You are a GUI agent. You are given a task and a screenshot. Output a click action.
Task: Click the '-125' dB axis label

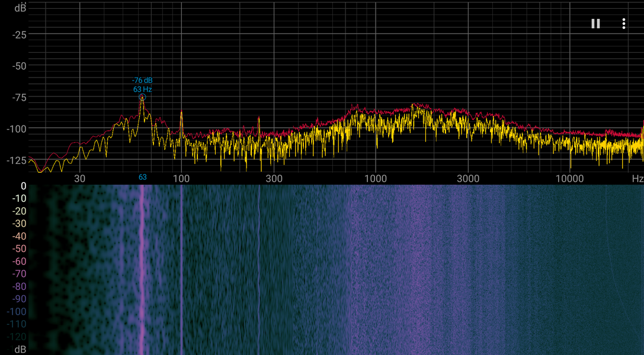click(x=17, y=160)
